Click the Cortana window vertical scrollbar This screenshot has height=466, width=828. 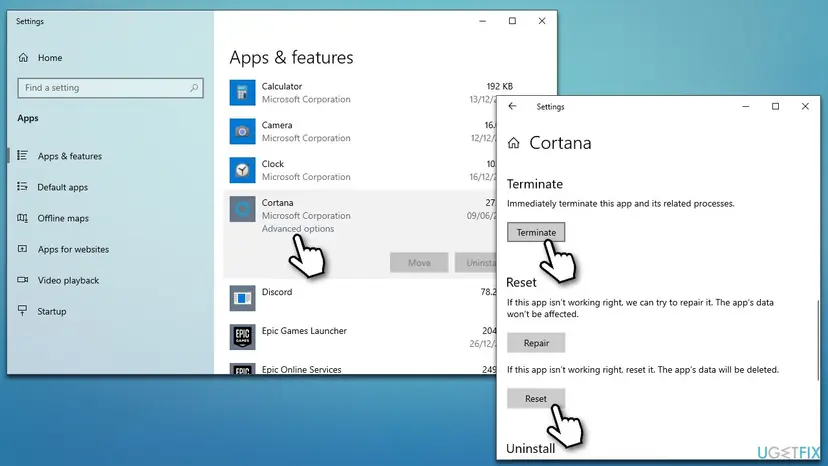coord(818,340)
